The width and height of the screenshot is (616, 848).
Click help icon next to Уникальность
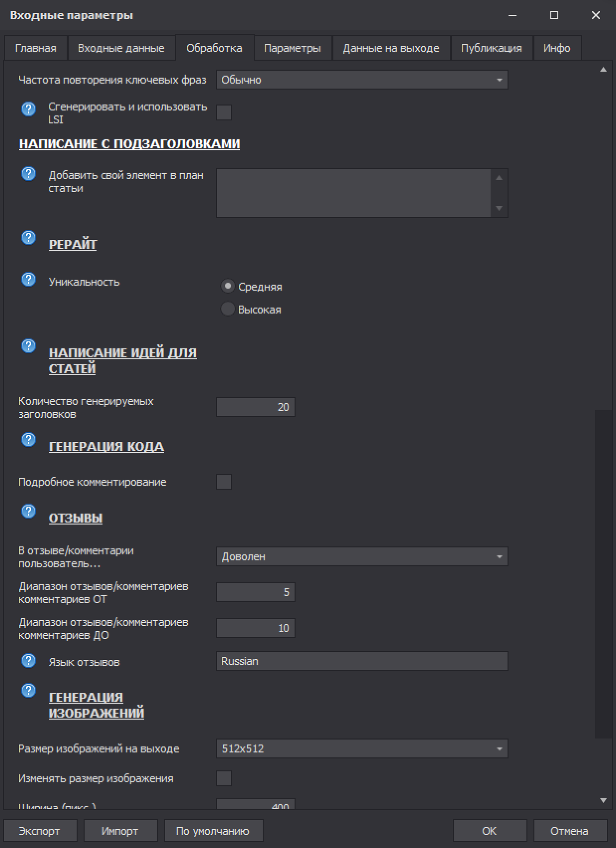click(28, 280)
